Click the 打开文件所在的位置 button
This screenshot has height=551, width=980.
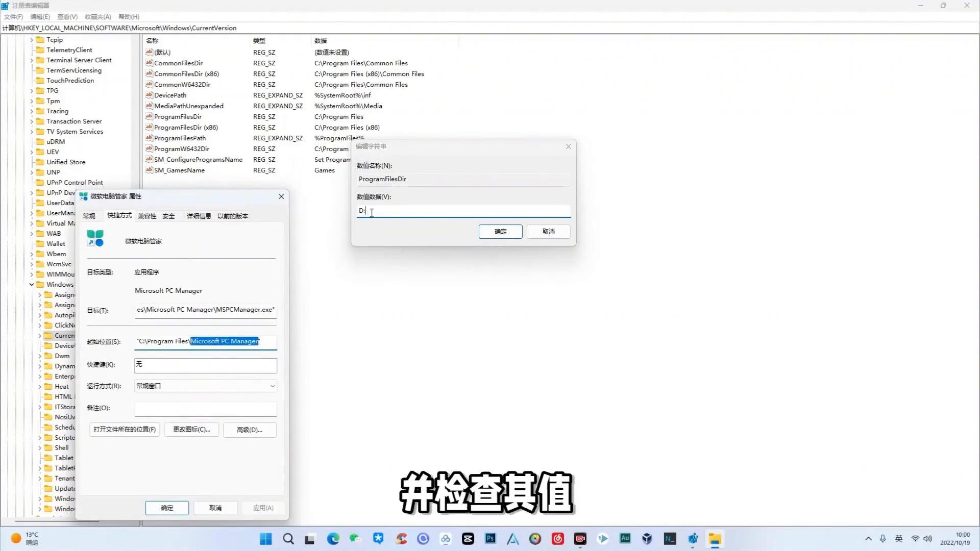124,430
